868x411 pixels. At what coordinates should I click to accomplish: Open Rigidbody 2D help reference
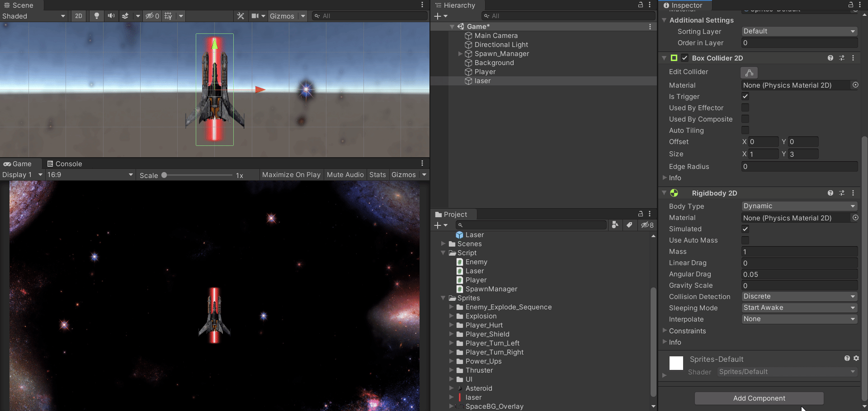pyautogui.click(x=830, y=193)
